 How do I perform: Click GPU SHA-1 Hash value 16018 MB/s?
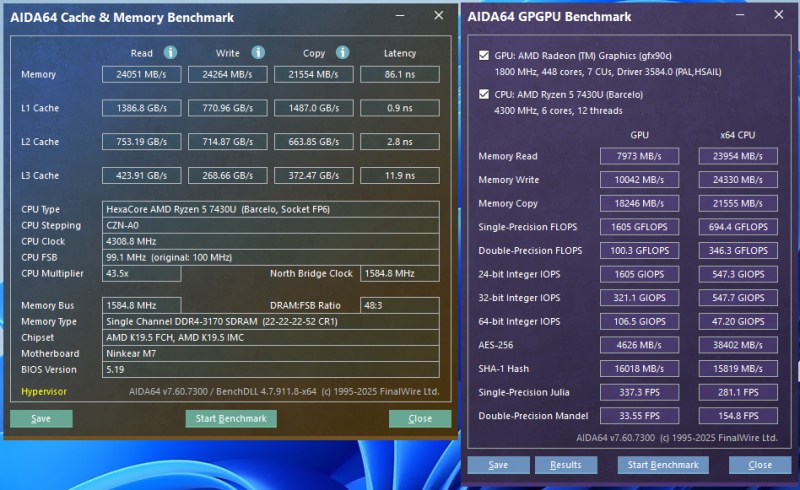pos(639,369)
